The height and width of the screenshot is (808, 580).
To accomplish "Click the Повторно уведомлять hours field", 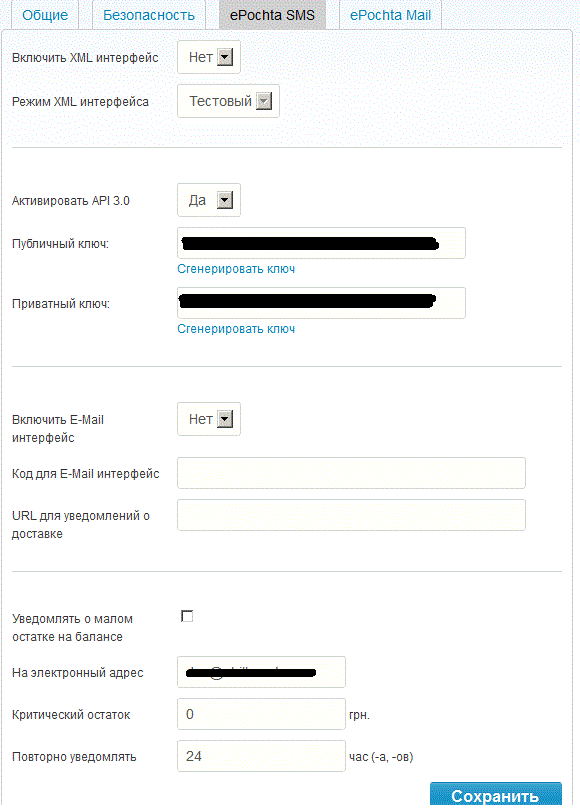I will click(x=261, y=756).
